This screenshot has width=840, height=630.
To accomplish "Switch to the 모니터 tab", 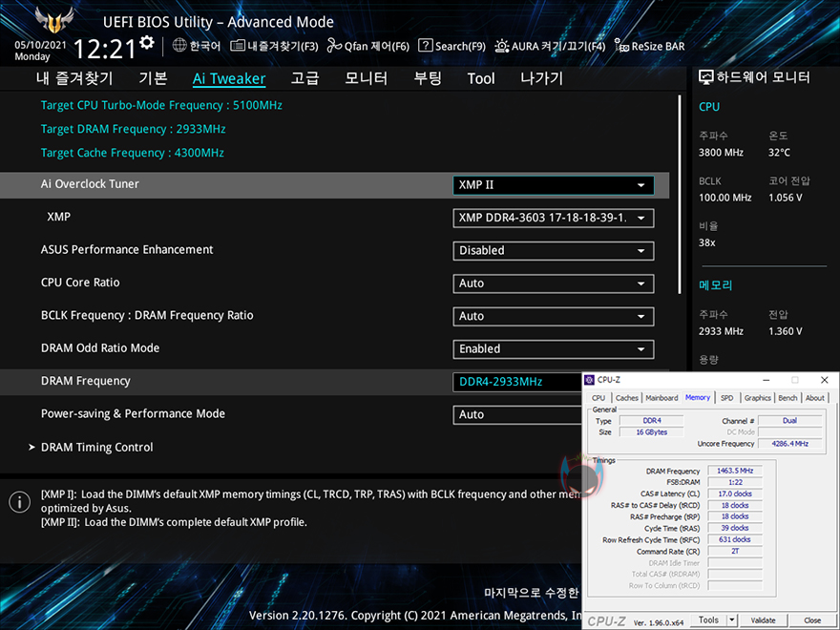I will click(366, 78).
